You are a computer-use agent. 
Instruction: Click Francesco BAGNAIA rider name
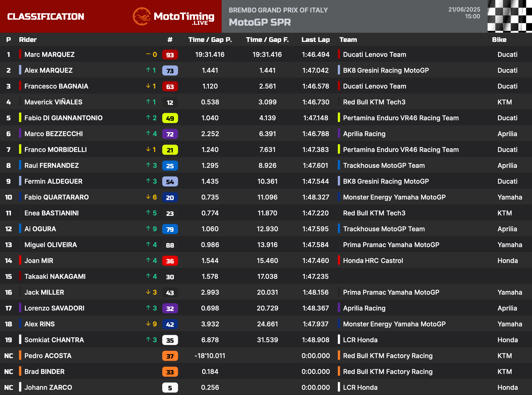[x=56, y=86]
